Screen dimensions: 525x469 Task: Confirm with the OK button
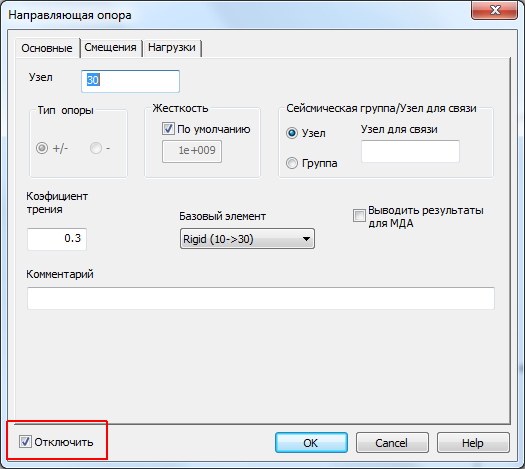(x=311, y=443)
